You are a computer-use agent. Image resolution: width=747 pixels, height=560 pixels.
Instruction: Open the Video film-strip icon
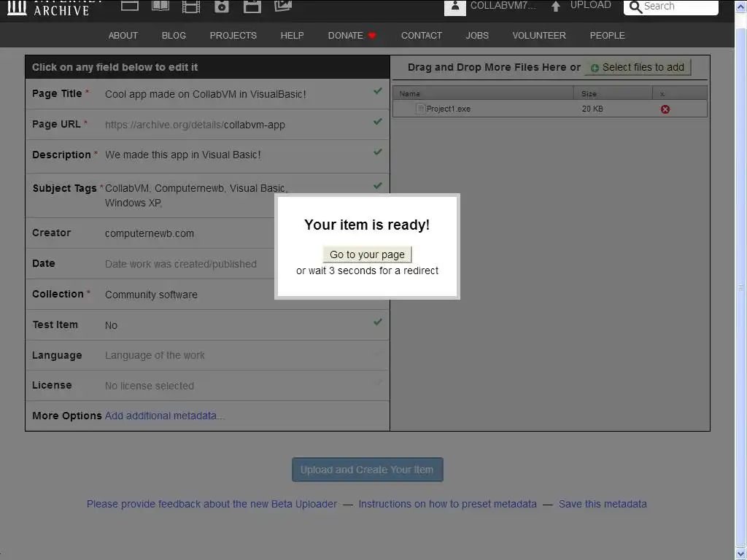pos(191,6)
